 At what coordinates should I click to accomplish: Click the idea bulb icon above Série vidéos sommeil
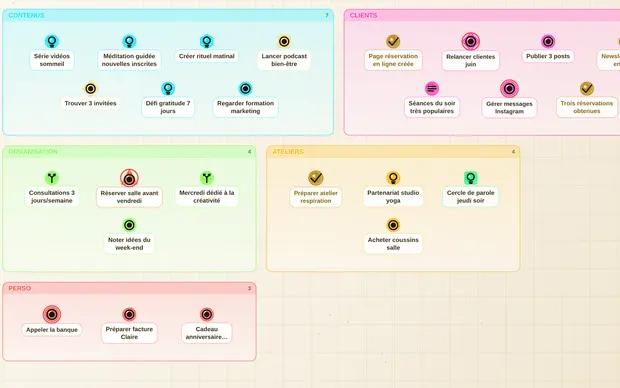click(52, 41)
